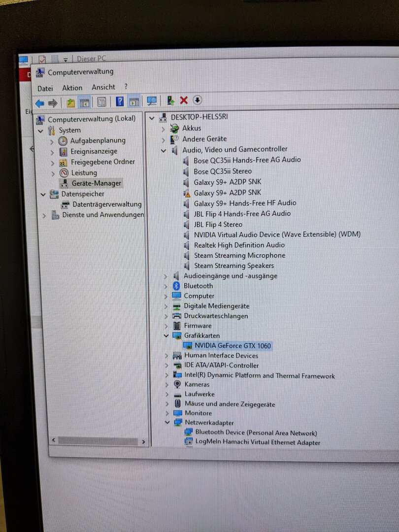Collapse the System node in left tree

[x=41, y=131]
